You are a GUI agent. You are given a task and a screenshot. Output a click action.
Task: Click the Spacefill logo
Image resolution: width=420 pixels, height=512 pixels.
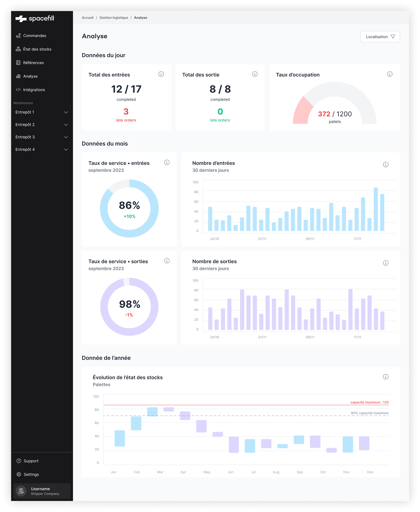[35, 19]
